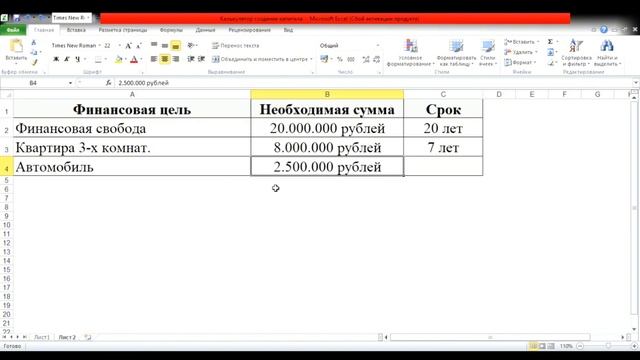The image size is (640, 360).
Task: Open the font name Times New Roman dropdown
Action: pos(99,46)
